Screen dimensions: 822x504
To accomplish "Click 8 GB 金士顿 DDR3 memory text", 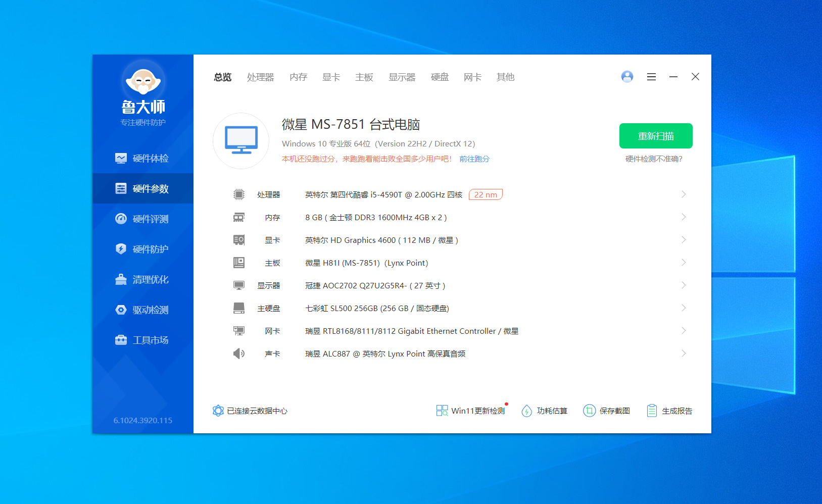I will (x=376, y=217).
